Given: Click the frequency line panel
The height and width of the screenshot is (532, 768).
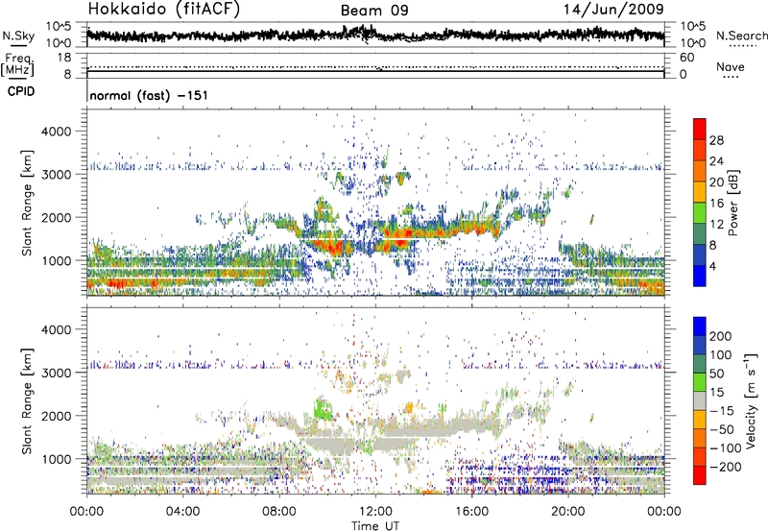Looking at the screenshot, I should 375,65.
